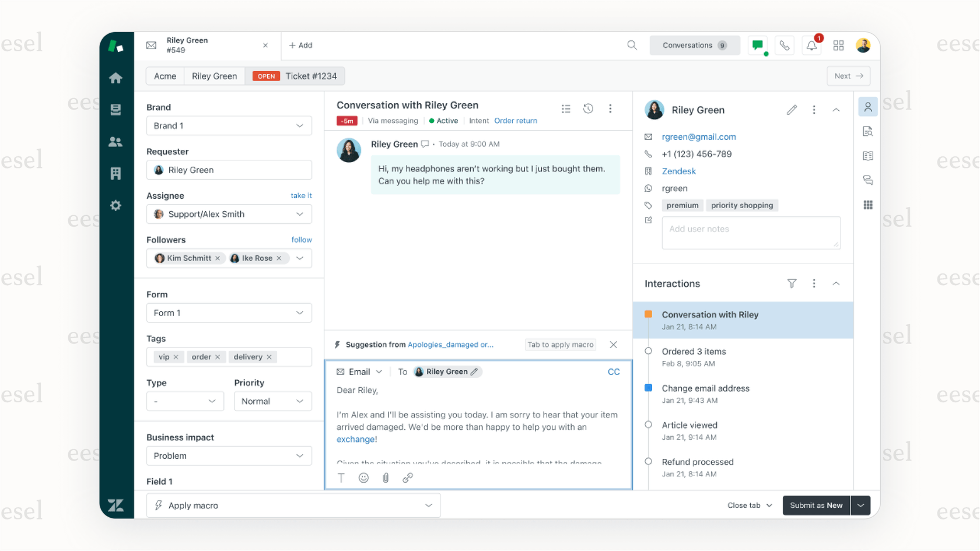Image resolution: width=980 pixels, height=551 pixels.
Task: Click the green messaging chat bubble icon
Action: 758,45
